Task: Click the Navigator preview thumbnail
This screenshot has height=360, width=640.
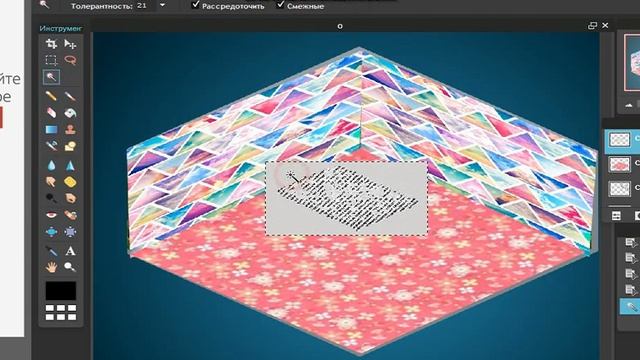Action: [631, 62]
